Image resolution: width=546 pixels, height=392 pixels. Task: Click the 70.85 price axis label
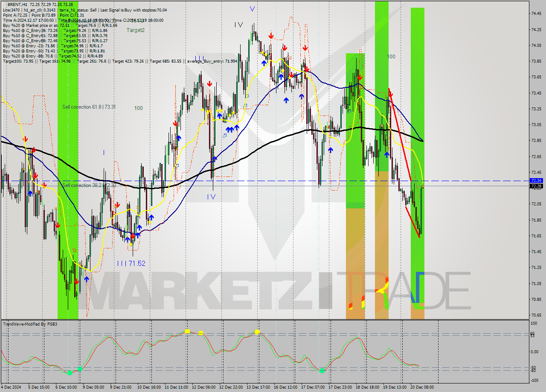537,300
